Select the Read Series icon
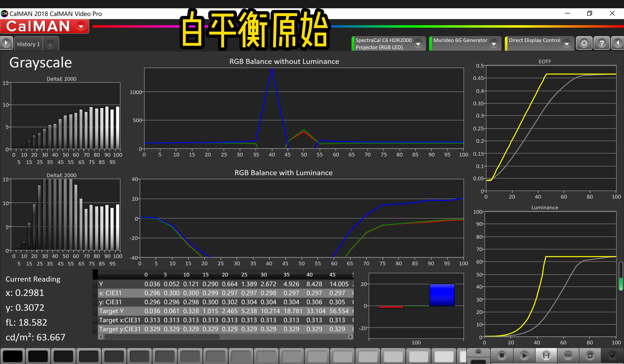 tap(546, 355)
